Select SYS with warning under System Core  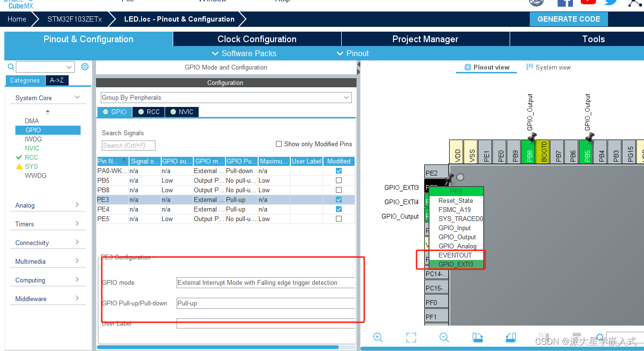(x=31, y=166)
